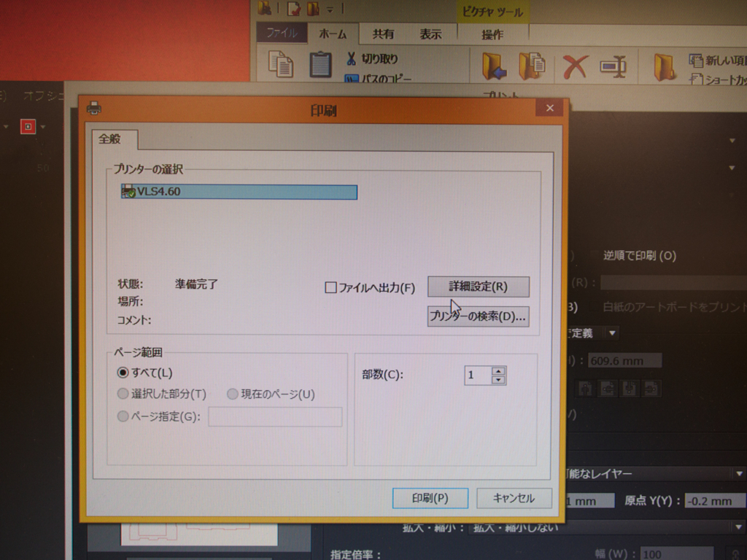Open second dropdown arrow in background dialog
Screen dimensions: 747x560
pyautogui.click(x=732, y=168)
